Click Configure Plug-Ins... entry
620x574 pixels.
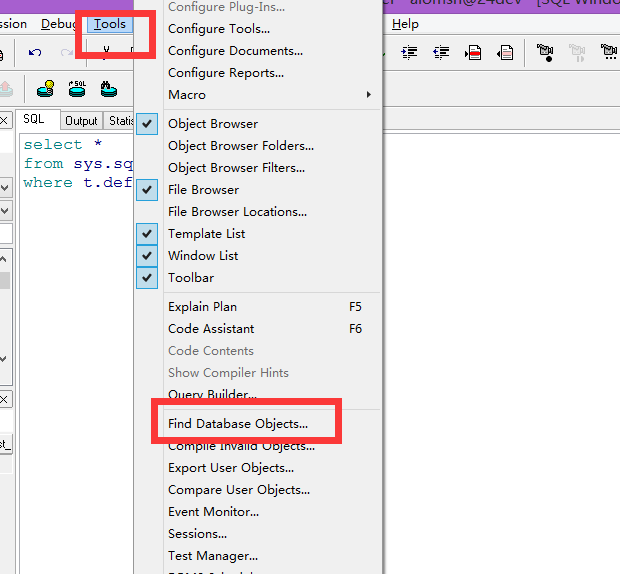[226, 7]
